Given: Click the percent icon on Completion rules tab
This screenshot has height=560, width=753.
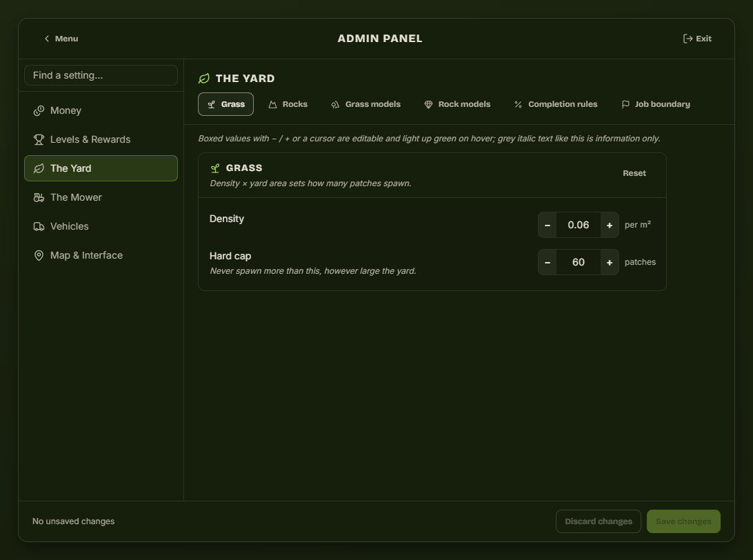Looking at the screenshot, I should pos(518,105).
